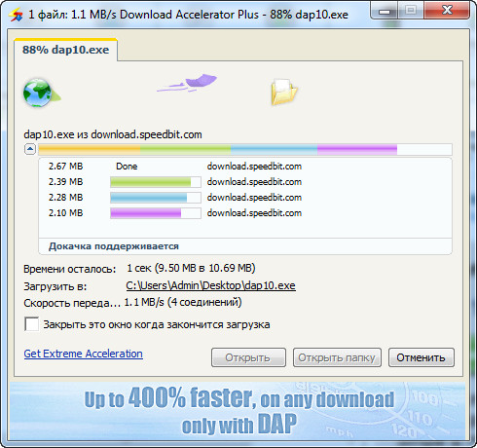The image size is (477, 448).
Task: Click the green 2.39 MB connection progress bar
Action: 156,182
